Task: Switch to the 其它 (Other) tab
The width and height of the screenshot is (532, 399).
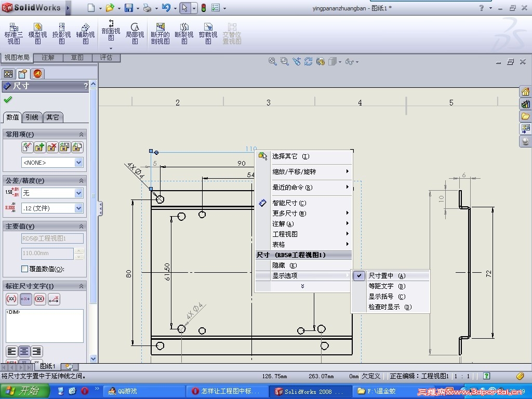Action: [52, 117]
